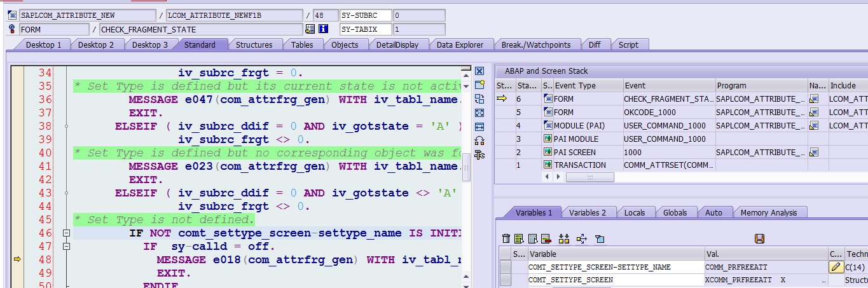Screen dimensions: 868x288
Task: Open the Auto tab
Action: [x=713, y=212]
